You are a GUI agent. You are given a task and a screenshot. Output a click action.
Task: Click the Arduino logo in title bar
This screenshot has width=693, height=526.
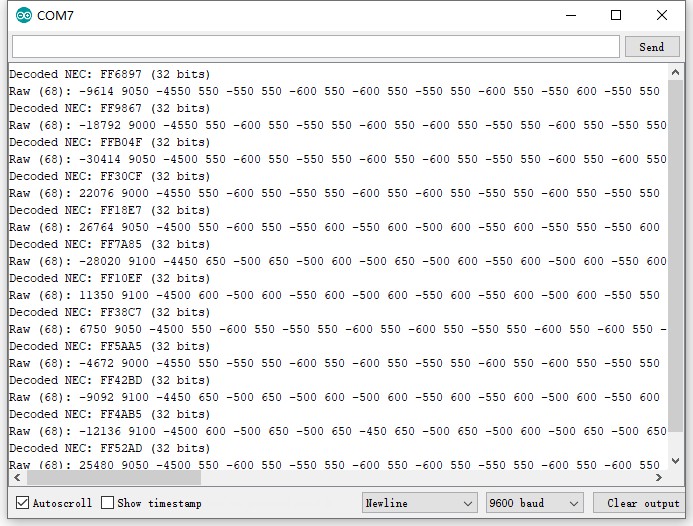[23, 15]
